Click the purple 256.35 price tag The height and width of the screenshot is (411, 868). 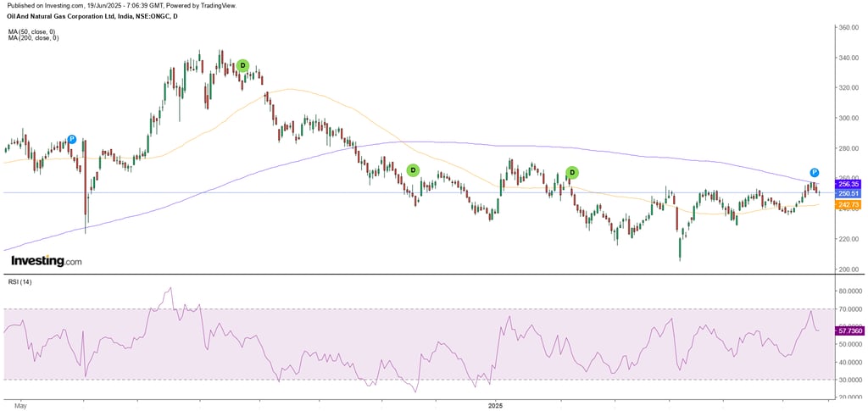[x=847, y=184]
